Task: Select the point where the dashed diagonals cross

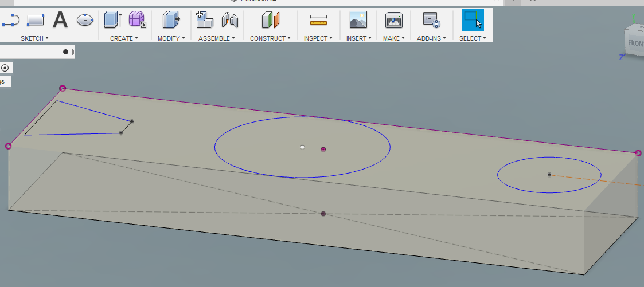Action: (x=323, y=214)
